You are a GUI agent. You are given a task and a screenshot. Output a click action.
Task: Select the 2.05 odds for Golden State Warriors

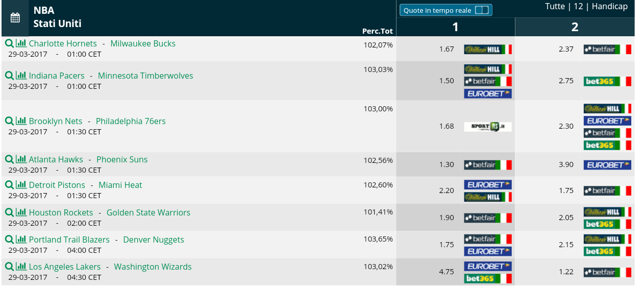click(566, 218)
